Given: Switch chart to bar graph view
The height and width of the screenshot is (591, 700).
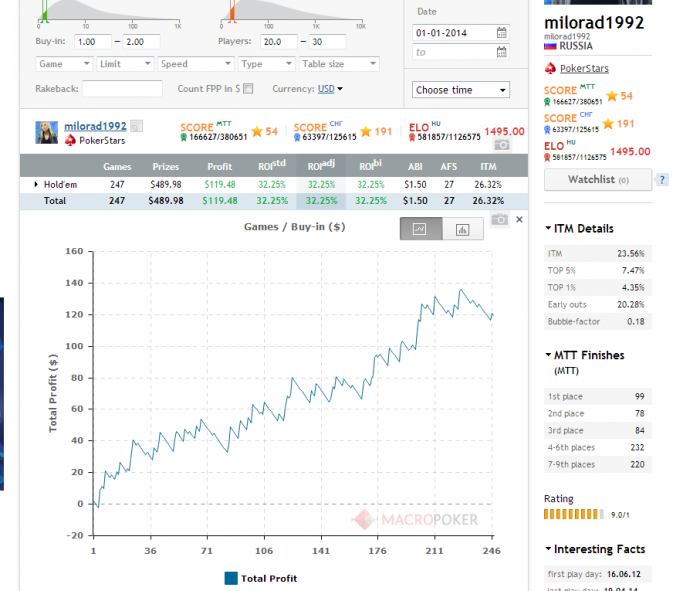Looking at the screenshot, I should click(x=462, y=229).
